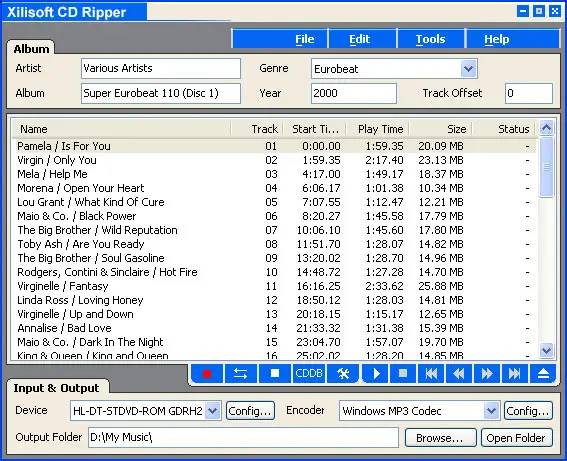Click the CDDB lookup button

[x=309, y=374]
